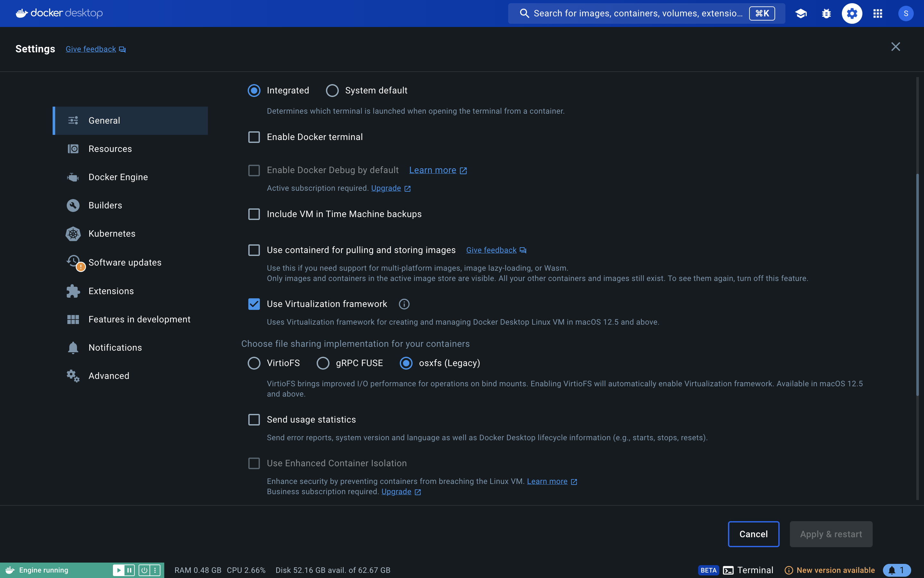Click the search magnifier icon
Image resolution: width=924 pixels, height=578 pixels.
524,13
